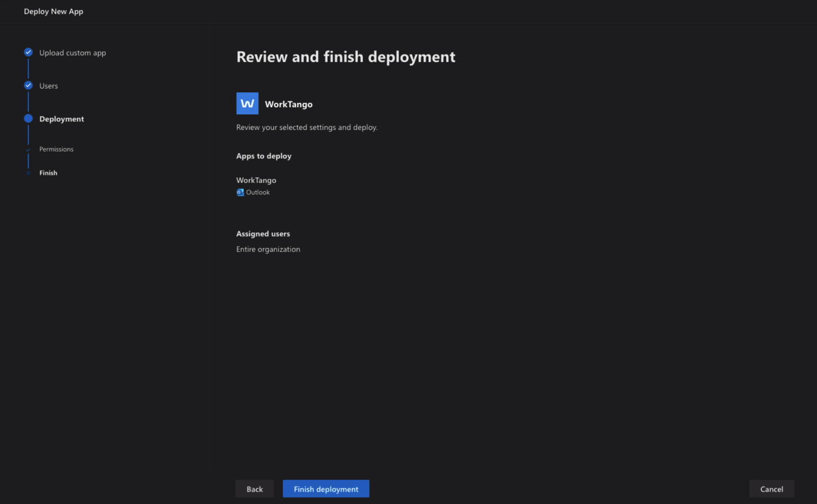This screenshot has width=817, height=504.
Task: Click the Apps to deploy heading
Action: [264, 156]
